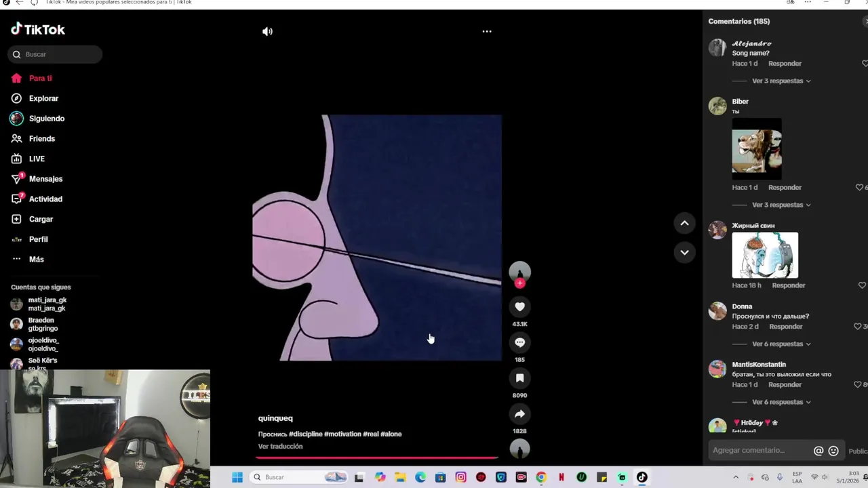Save video with bookmark icon
Image resolution: width=868 pixels, height=488 pixels.
click(520, 378)
